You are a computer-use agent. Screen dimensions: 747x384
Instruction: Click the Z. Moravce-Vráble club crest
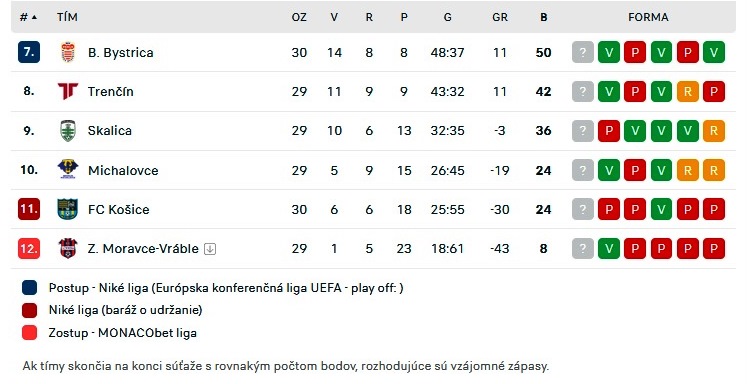68,248
